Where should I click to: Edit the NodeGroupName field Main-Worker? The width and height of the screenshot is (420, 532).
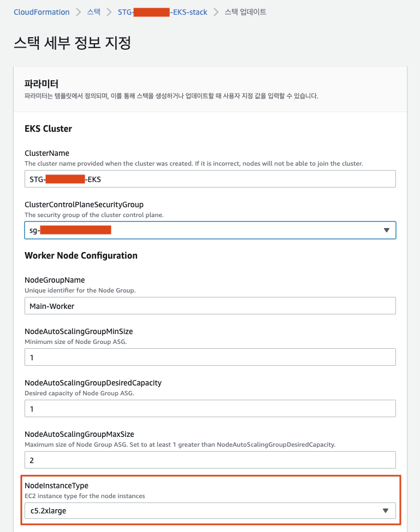(x=210, y=306)
